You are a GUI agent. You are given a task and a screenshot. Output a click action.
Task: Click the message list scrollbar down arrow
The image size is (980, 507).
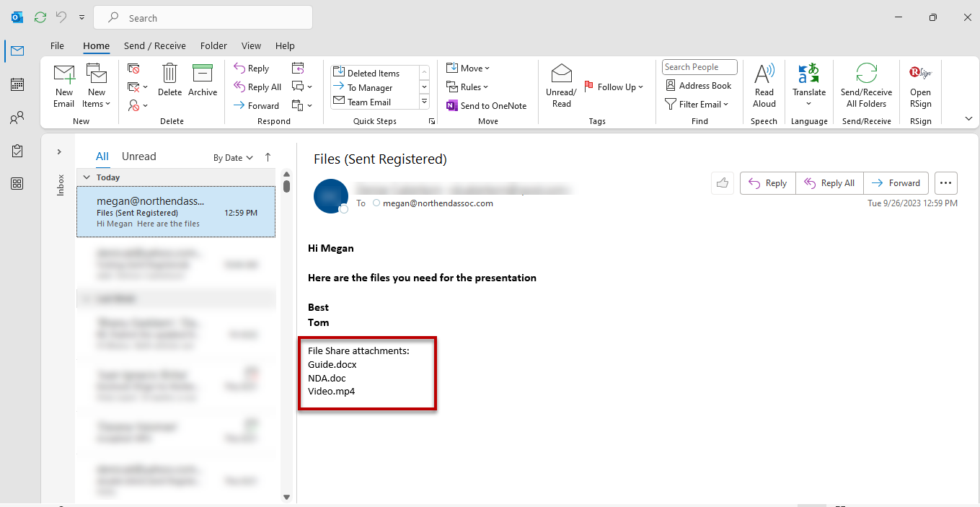(286, 497)
